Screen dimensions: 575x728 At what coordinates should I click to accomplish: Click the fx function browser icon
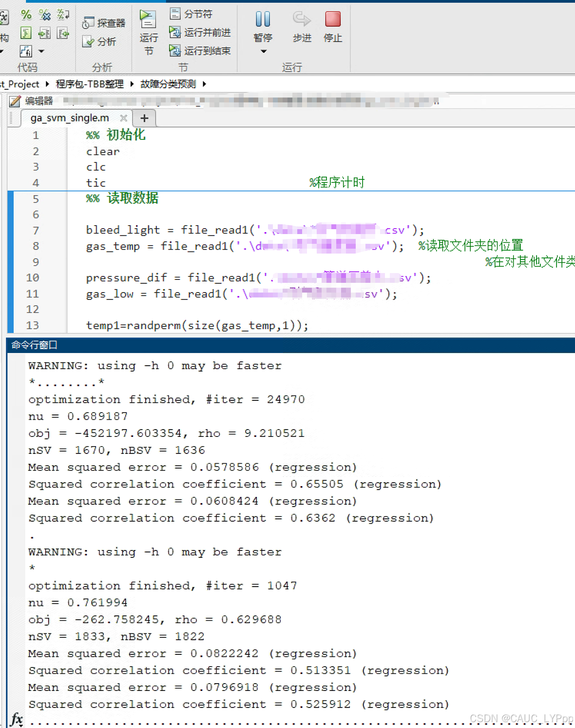[x=17, y=719]
